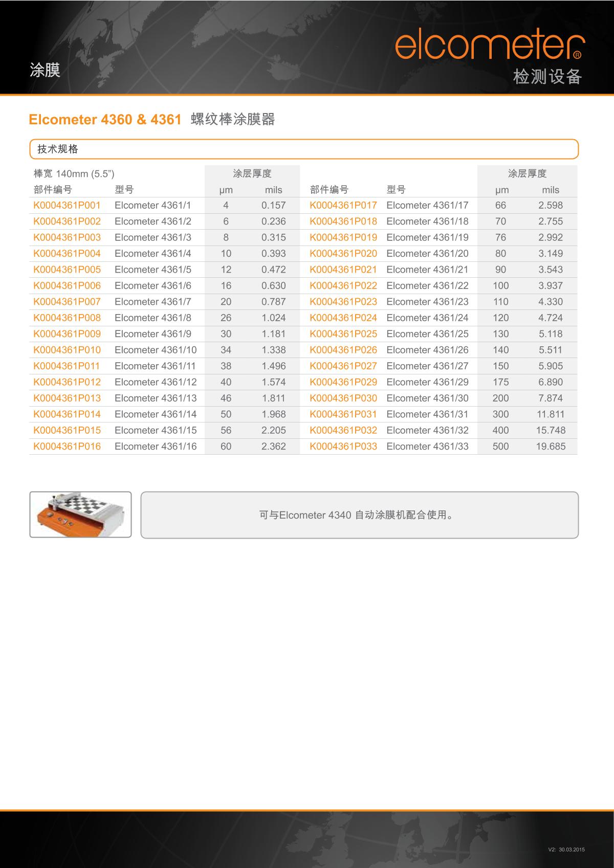Click left 涂层厚度 column header
The image size is (614, 868).
[x=252, y=174]
